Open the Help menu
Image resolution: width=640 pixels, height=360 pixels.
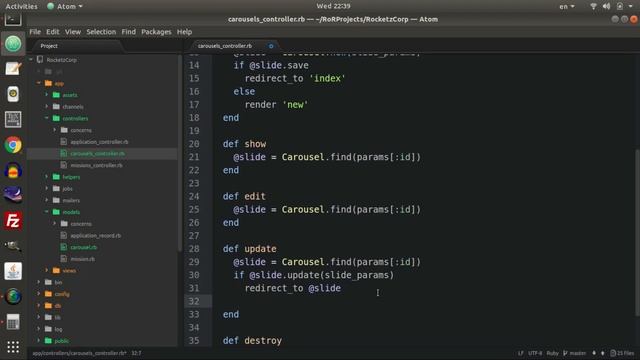click(x=184, y=32)
